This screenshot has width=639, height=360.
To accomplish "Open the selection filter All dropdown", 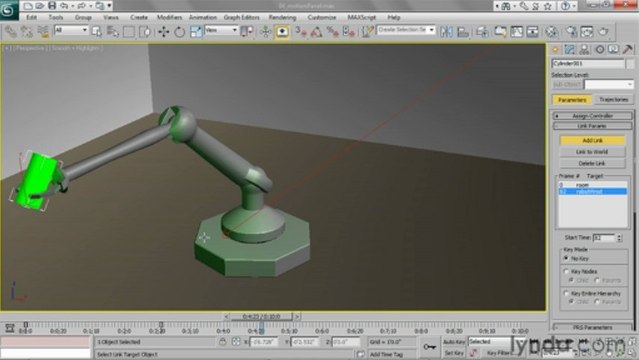I will click(71, 30).
